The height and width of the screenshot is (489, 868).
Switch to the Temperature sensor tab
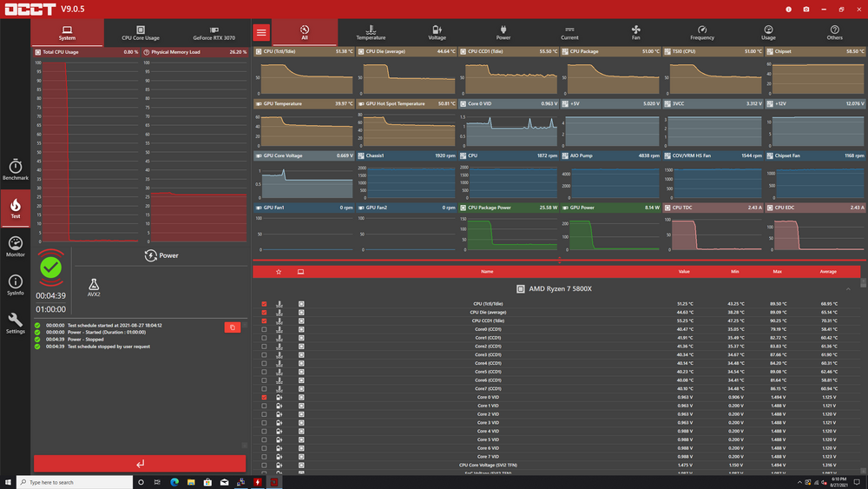[x=371, y=32]
